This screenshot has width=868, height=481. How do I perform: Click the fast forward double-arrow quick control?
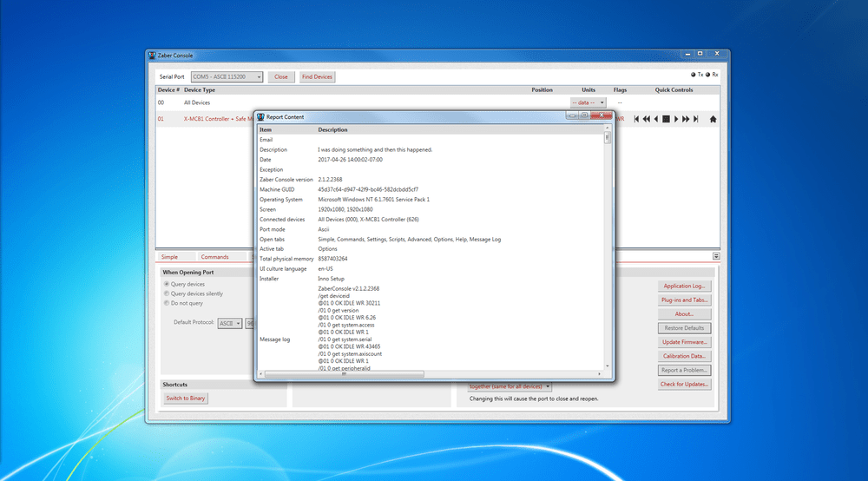686,119
